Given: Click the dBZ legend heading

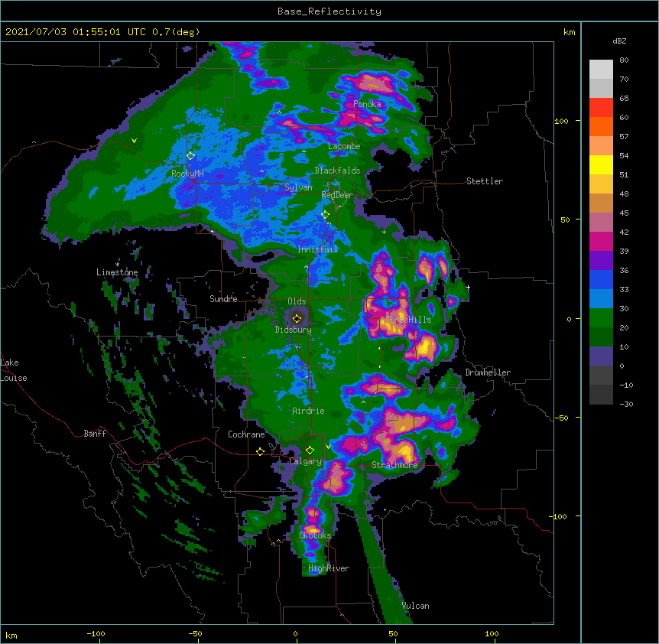Looking at the screenshot, I should [619, 41].
